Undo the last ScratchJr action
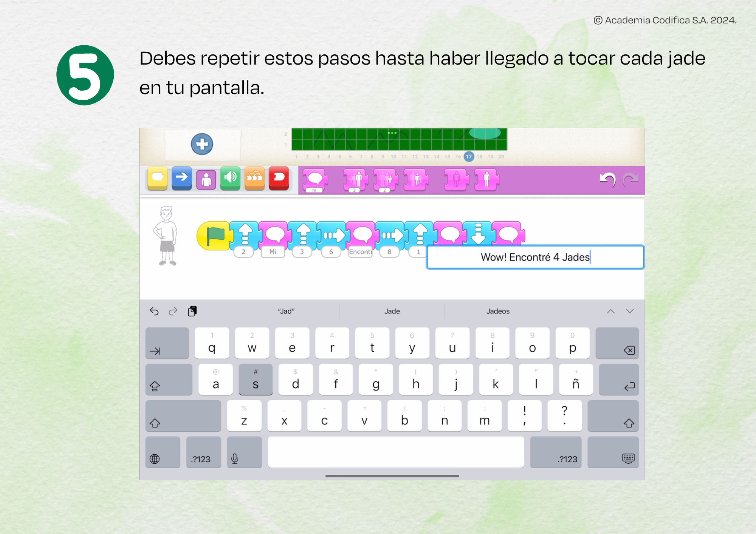Screen dimensions: 756x534 [607, 179]
